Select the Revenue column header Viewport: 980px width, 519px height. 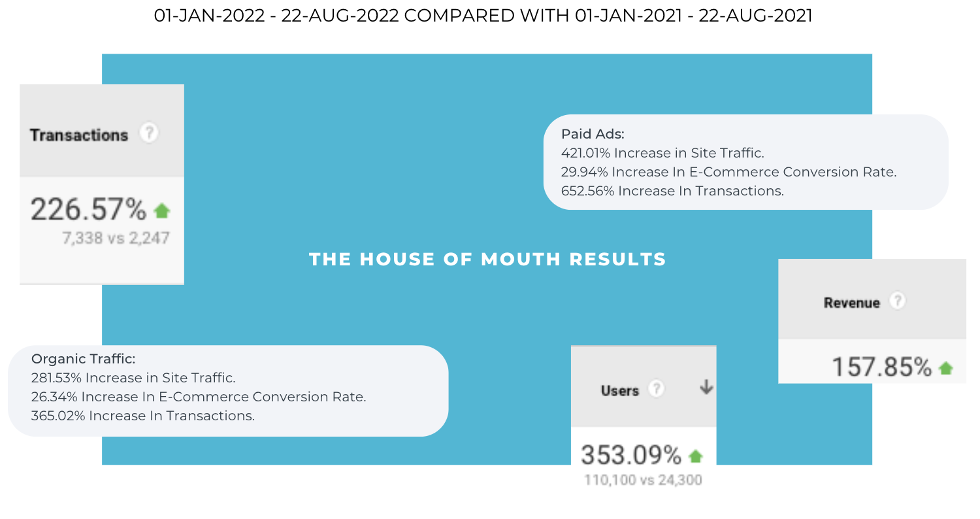852,303
